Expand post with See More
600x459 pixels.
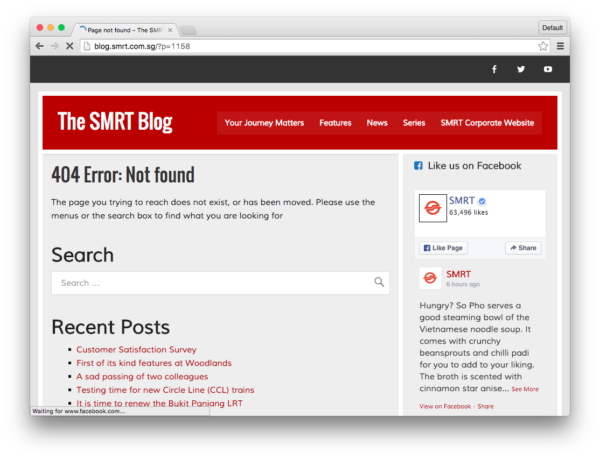(x=525, y=389)
